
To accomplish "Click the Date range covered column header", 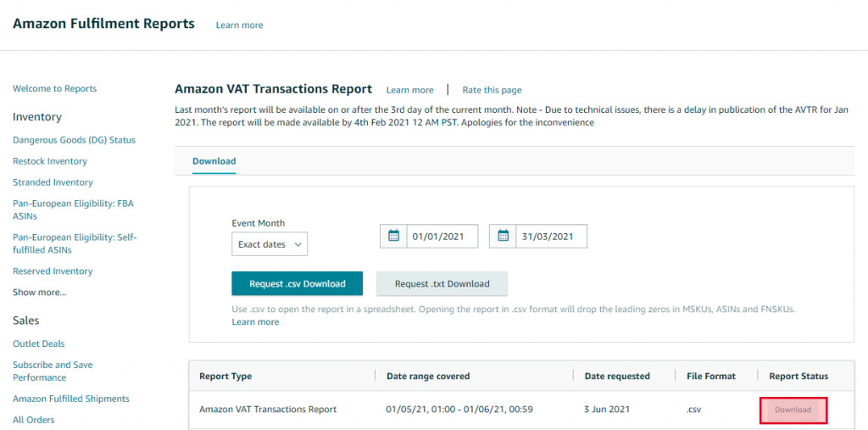I will [428, 377].
